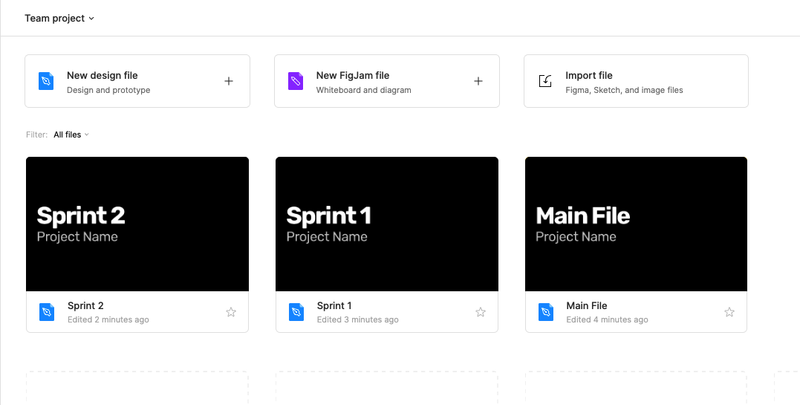
Task: Open the Import file card
Action: 636,81
